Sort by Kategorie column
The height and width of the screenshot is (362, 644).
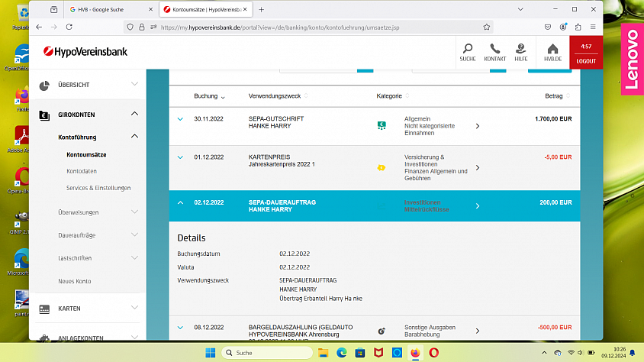point(393,96)
